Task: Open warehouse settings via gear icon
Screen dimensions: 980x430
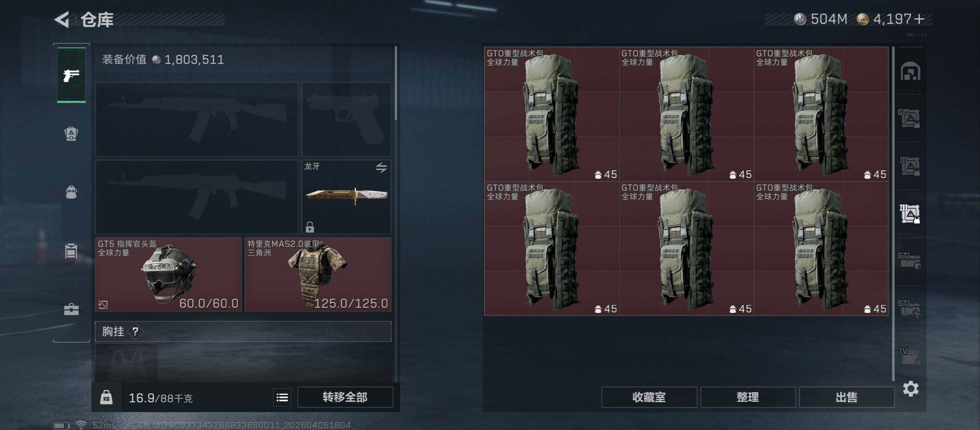Action: 911,389
